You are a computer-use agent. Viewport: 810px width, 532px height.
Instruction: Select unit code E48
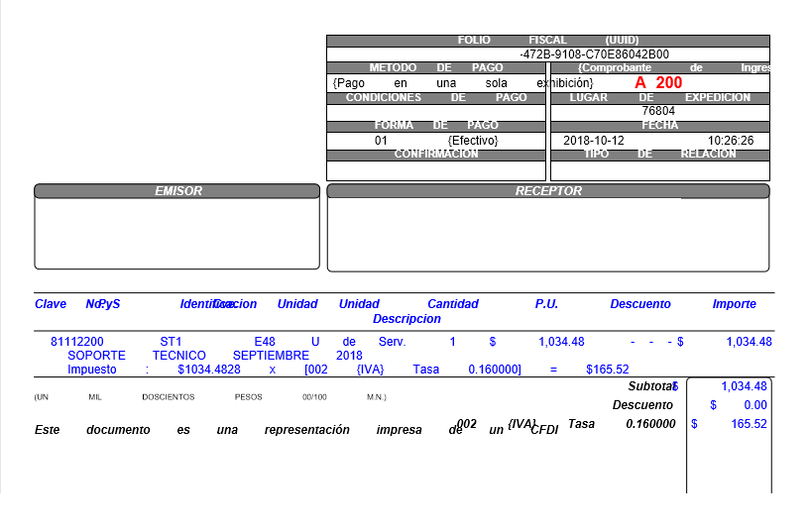(265, 342)
